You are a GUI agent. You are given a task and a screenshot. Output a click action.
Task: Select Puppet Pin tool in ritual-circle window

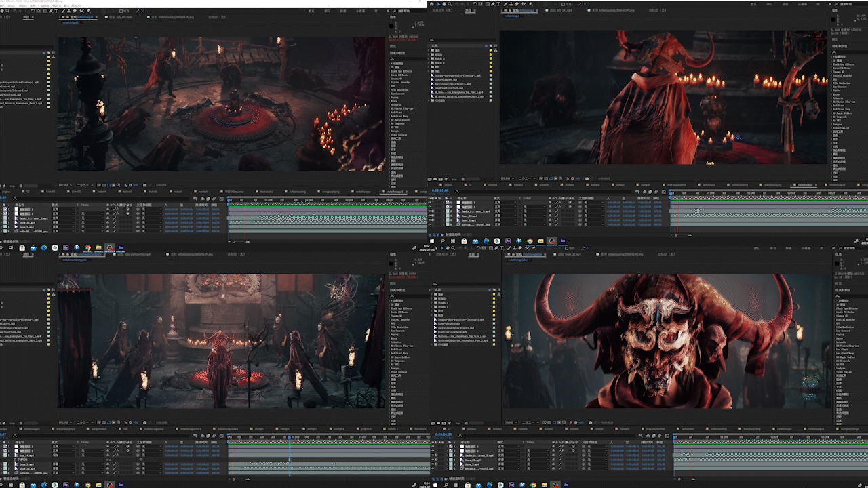pyautogui.click(x=88, y=11)
